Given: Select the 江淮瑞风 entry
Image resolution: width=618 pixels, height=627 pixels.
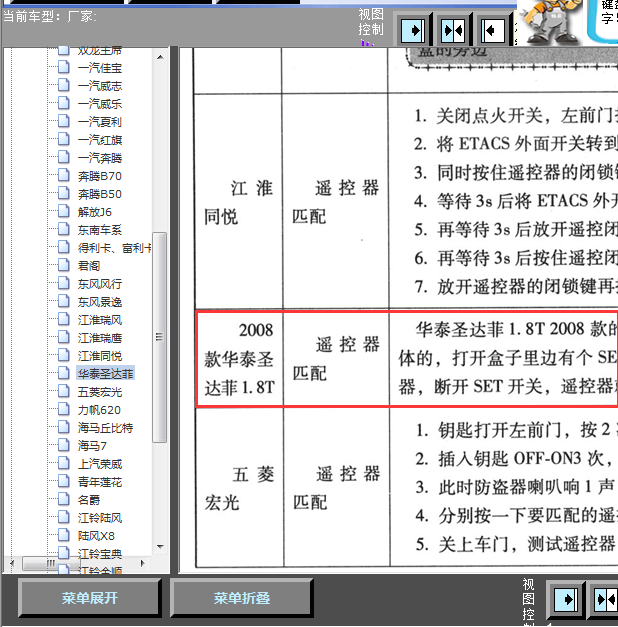Looking at the screenshot, I should coord(100,320).
